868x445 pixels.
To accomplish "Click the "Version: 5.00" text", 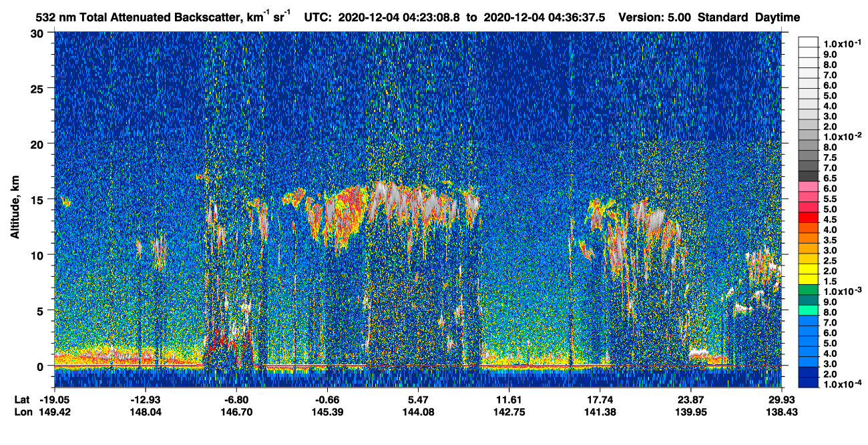I will [655, 18].
